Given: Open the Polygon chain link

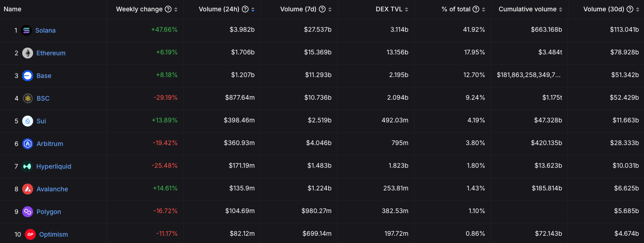Looking at the screenshot, I should click(48, 212).
